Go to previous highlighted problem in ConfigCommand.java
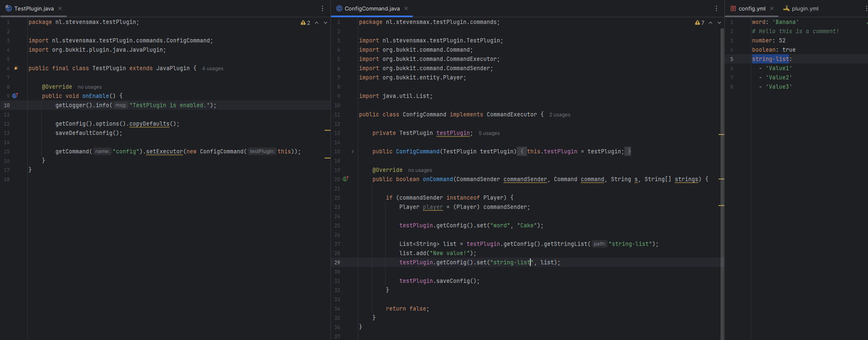This screenshot has height=340, width=868. click(x=711, y=23)
